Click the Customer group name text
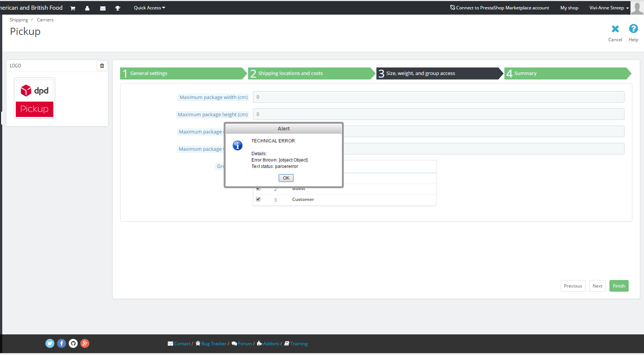 pyautogui.click(x=303, y=199)
